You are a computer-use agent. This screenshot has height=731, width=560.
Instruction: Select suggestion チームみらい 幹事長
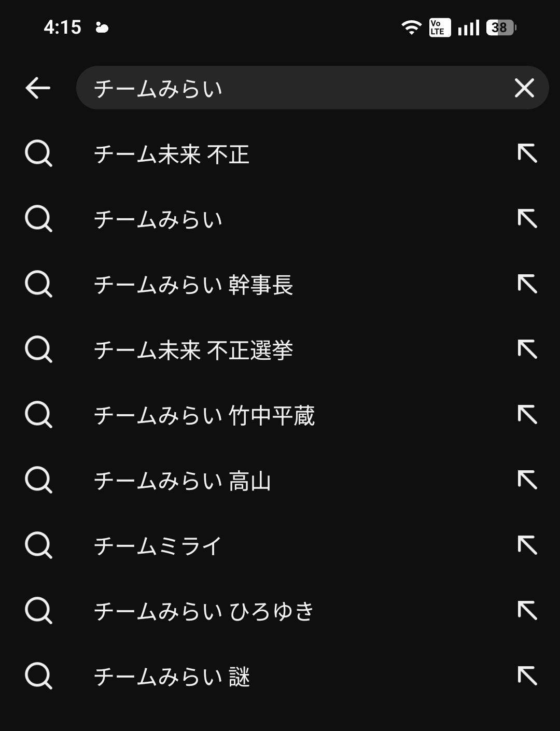193,285
